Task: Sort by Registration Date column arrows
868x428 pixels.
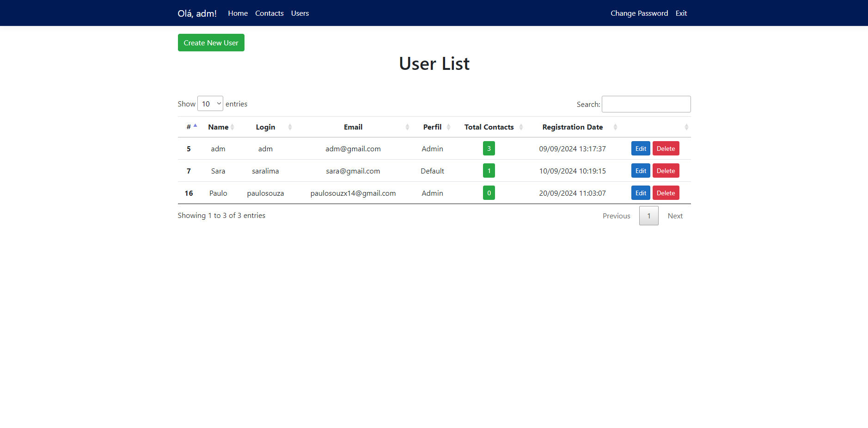Action: 615,127
